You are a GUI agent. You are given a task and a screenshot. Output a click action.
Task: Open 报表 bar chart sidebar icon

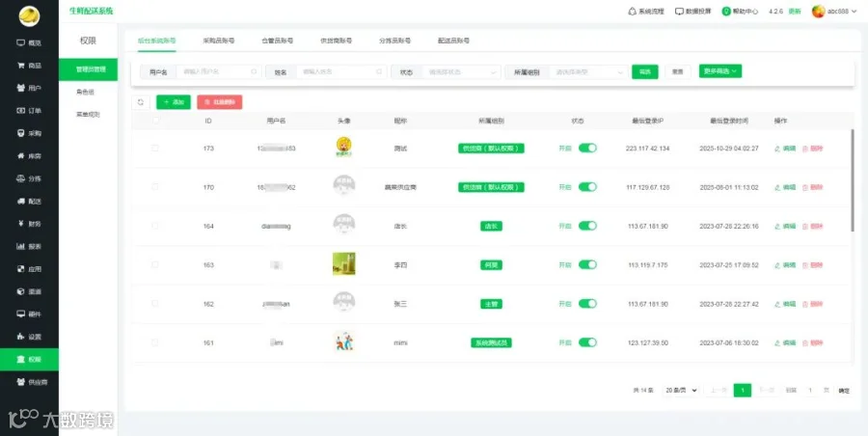click(x=20, y=247)
